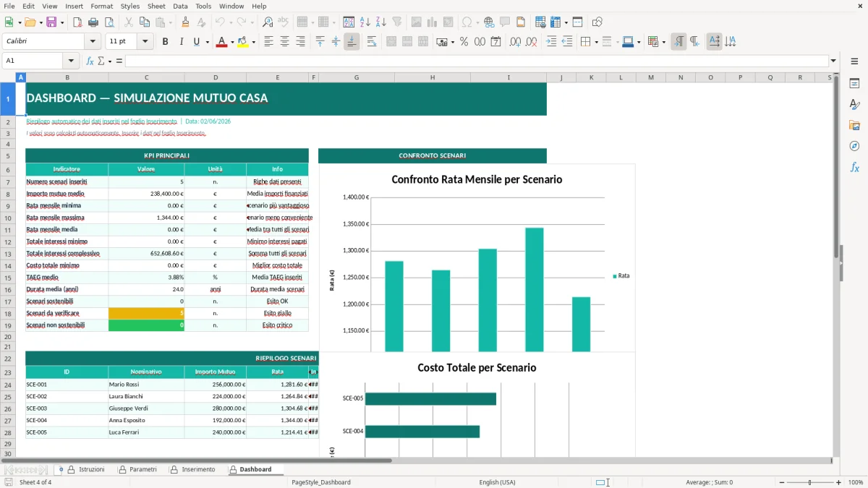868x488 pixels.
Task: Open font color dropdown arrow
Action: 231,42
